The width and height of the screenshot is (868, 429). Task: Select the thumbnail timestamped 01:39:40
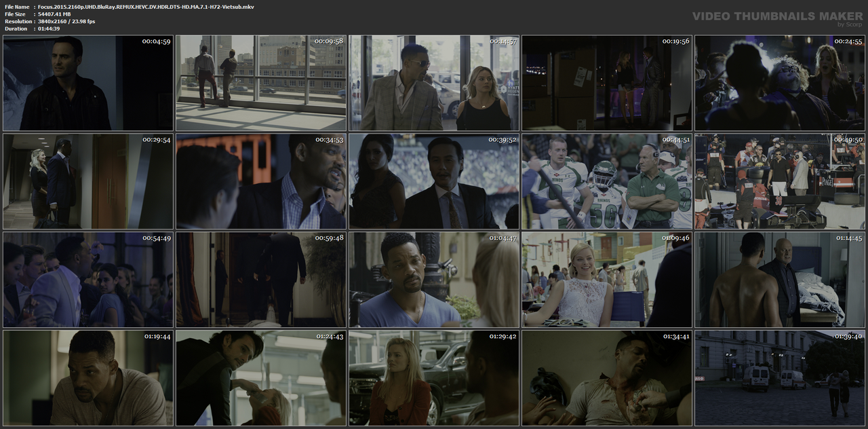click(x=780, y=378)
